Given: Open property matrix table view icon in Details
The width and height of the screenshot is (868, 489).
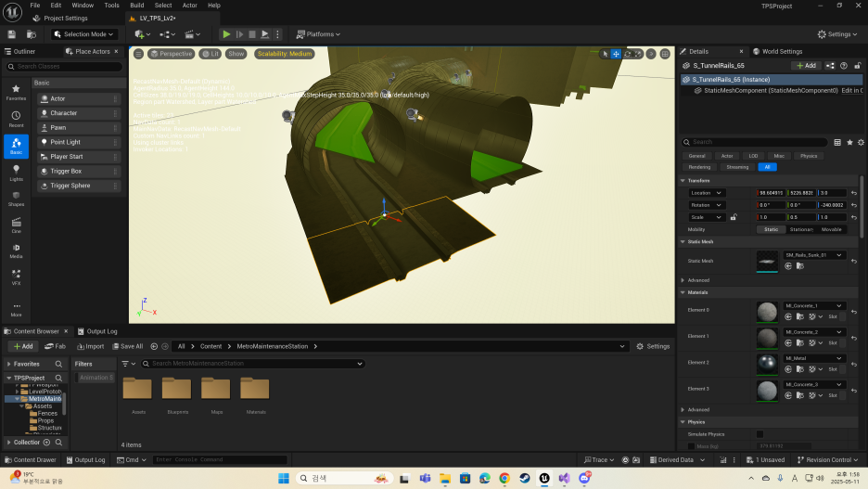Looking at the screenshot, I should pyautogui.click(x=837, y=142).
